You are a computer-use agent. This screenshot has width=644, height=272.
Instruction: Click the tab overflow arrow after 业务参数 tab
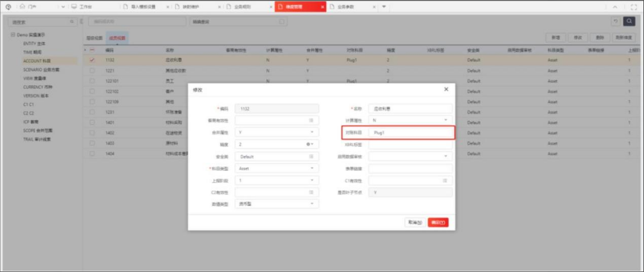tap(384, 7)
